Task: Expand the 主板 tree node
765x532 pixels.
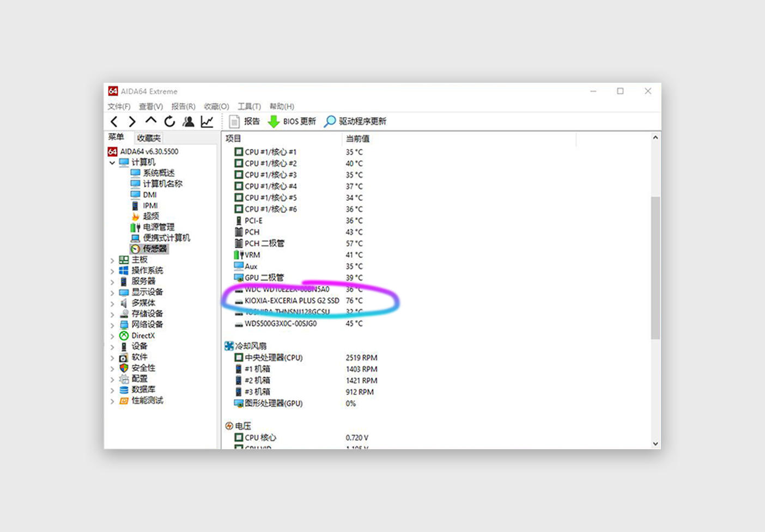Action: tap(112, 260)
